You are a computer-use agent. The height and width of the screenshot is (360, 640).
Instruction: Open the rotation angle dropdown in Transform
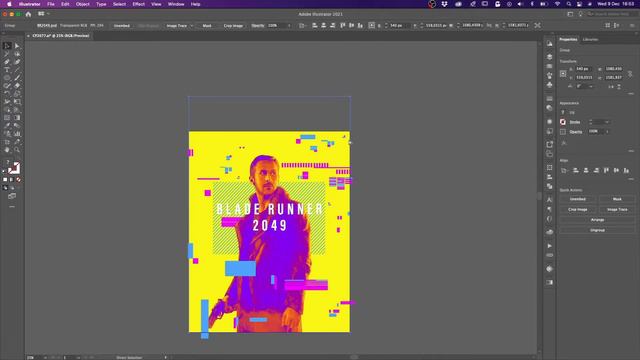pos(591,87)
